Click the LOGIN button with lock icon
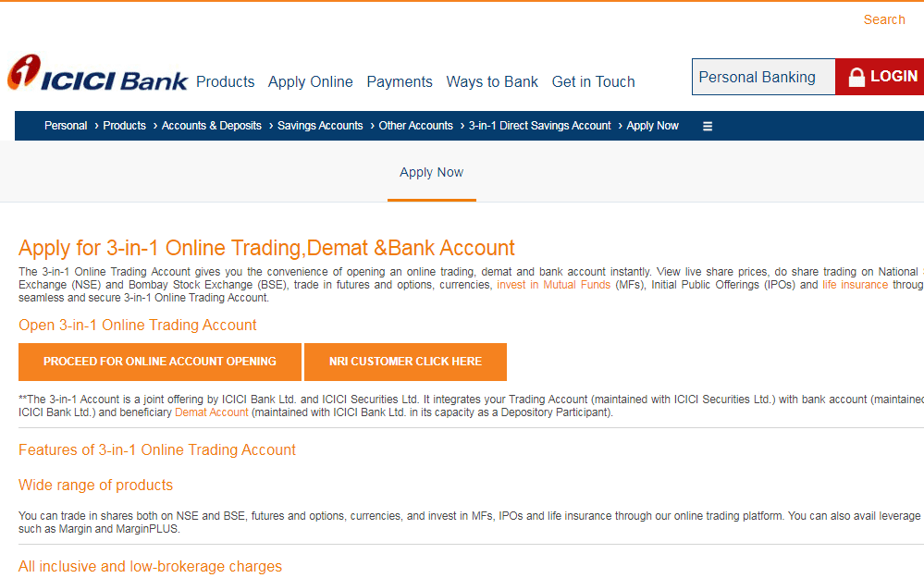This screenshot has width=924, height=578. click(881, 77)
